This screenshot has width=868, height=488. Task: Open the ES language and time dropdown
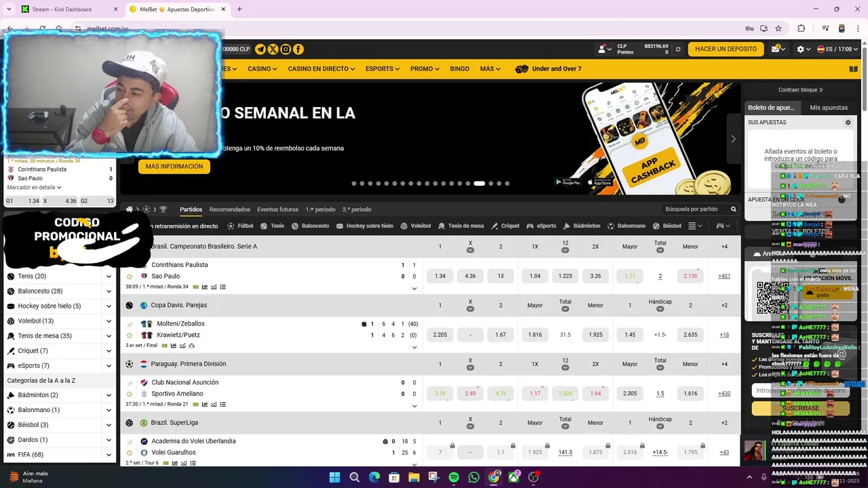837,49
